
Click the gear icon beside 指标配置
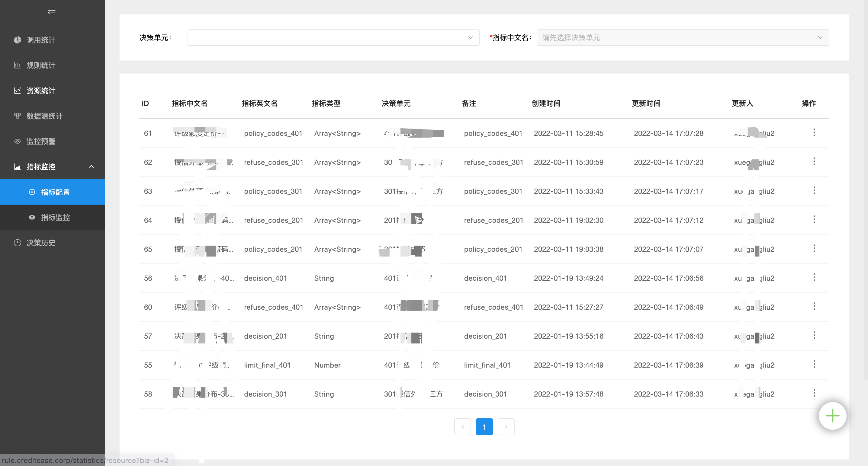click(32, 192)
